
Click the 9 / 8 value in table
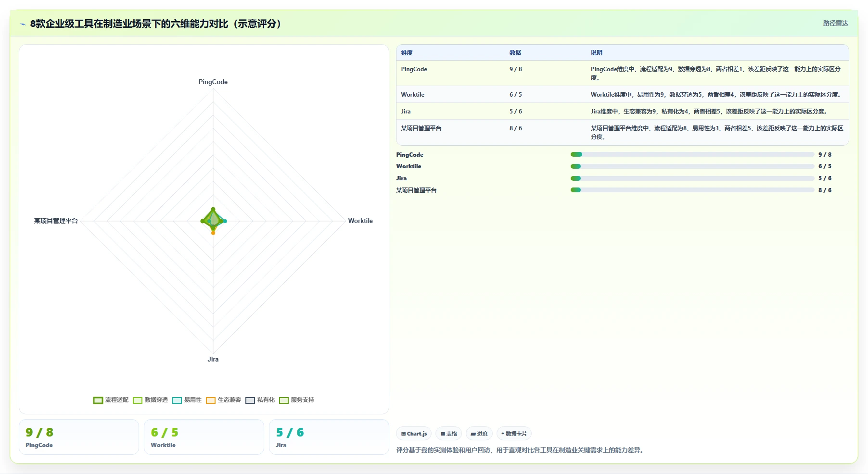(516, 69)
